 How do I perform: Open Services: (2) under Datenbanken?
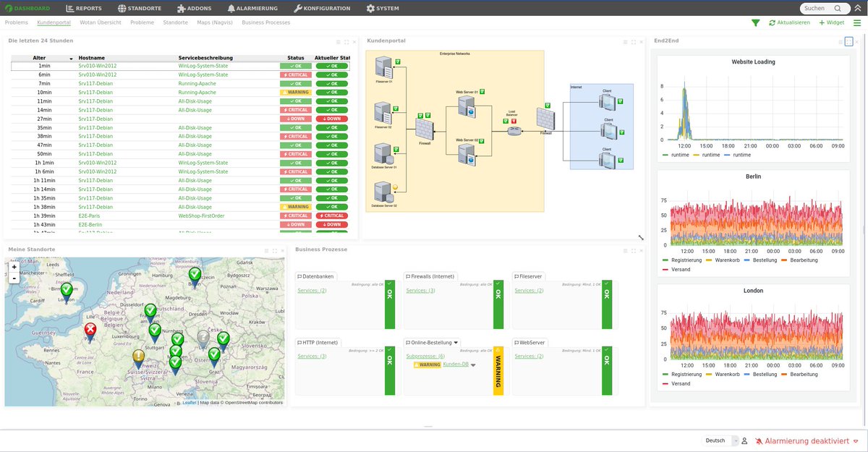pos(312,291)
